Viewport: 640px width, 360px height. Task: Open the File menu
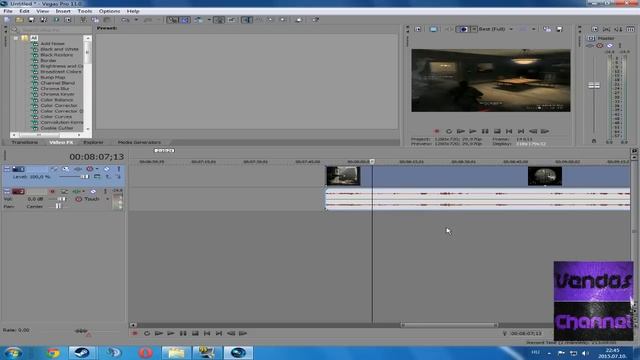point(8,11)
